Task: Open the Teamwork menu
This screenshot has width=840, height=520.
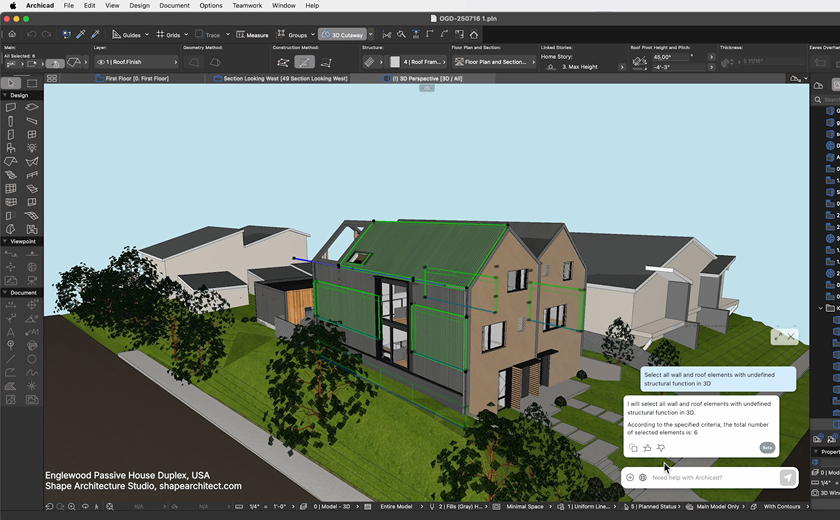Action: coord(247,5)
